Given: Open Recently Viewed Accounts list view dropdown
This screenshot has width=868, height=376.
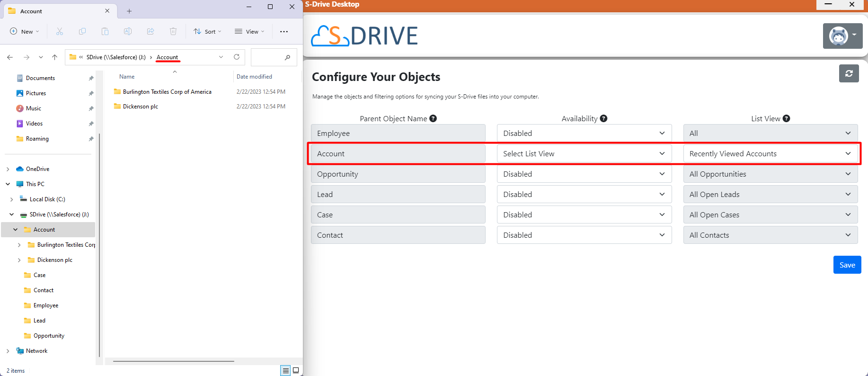Looking at the screenshot, I should (770, 154).
